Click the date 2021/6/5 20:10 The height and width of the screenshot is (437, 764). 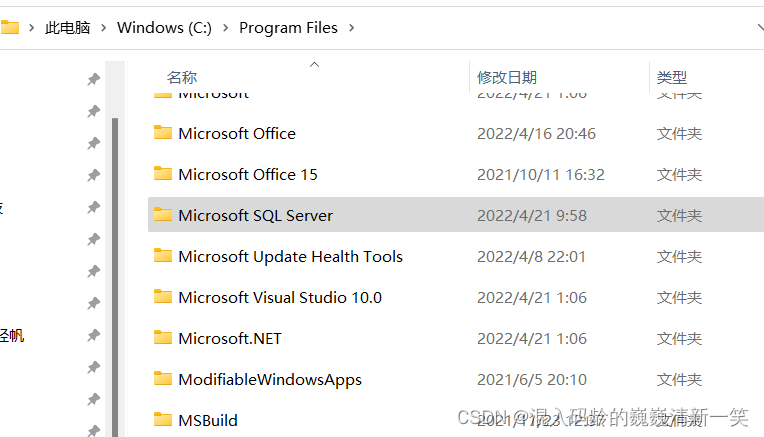(x=532, y=380)
